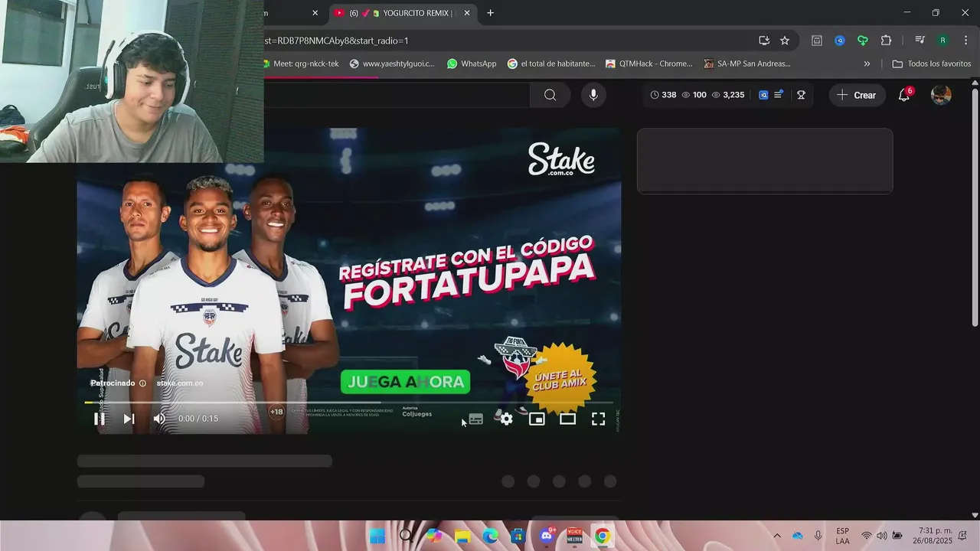Skip to the next video
The width and height of the screenshot is (980, 551).
click(129, 419)
